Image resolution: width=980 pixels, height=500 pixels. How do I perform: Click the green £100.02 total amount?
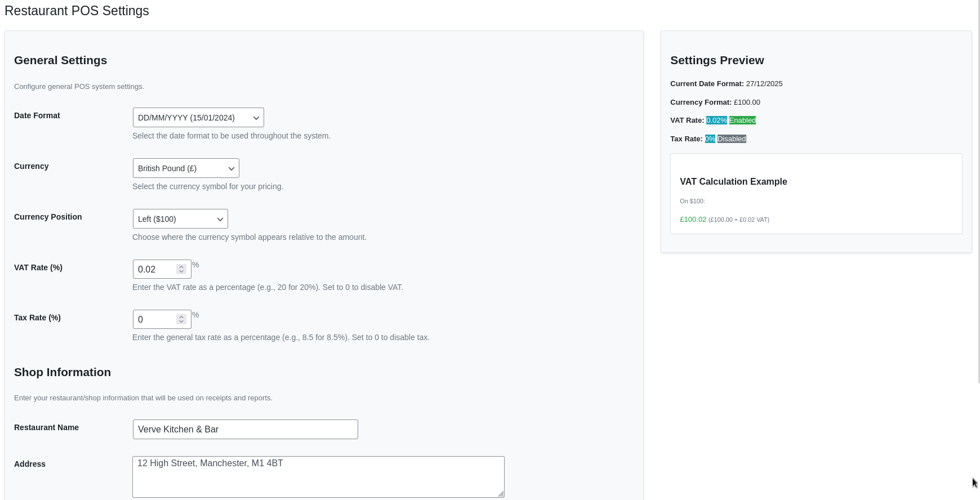pyautogui.click(x=693, y=220)
